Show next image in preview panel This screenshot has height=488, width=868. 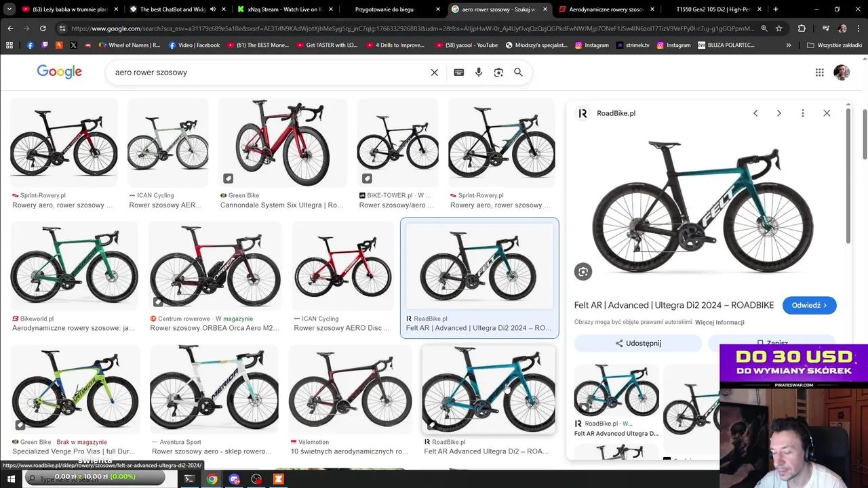click(779, 113)
